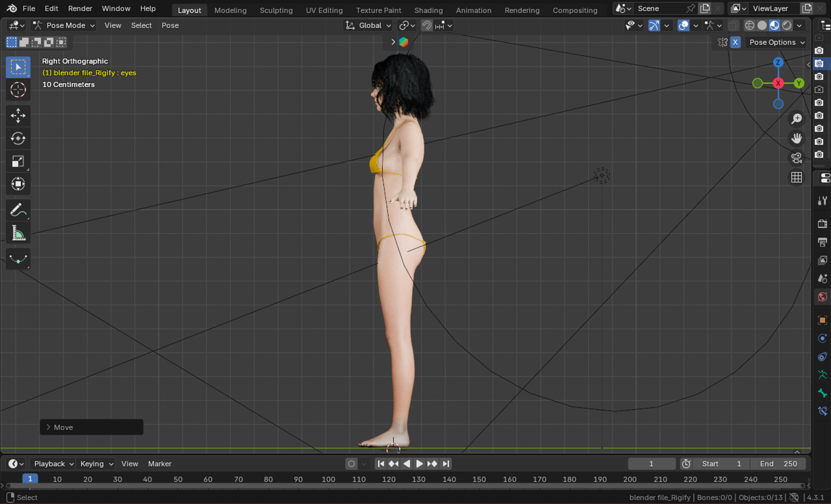831x504 pixels.
Task: Open the Pose menu in viewport header
Action: click(x=170, y=25)
